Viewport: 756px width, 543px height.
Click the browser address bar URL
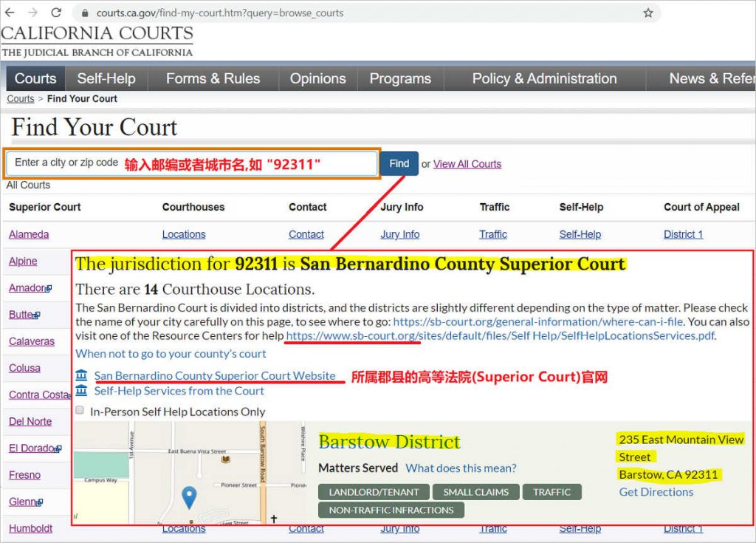coord(220,13)
